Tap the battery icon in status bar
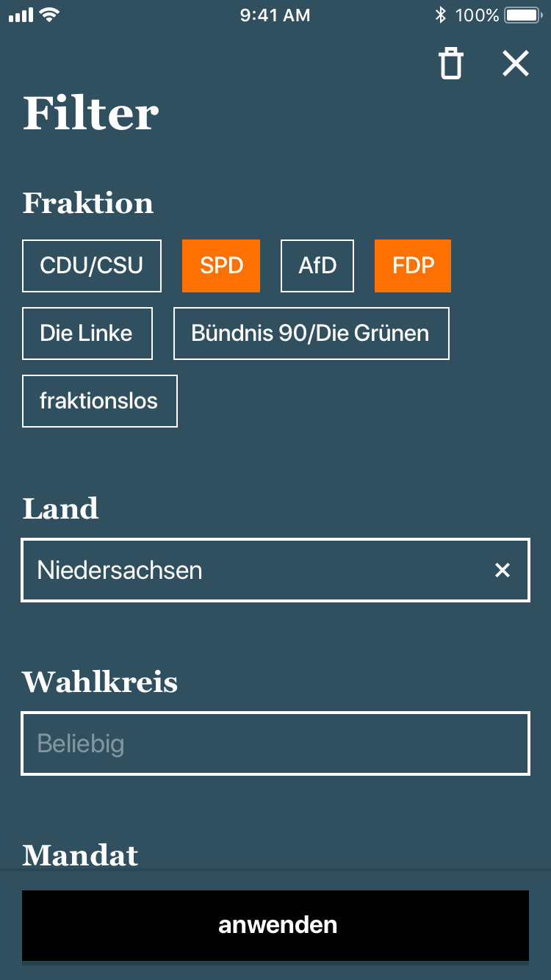 [523, 15]
